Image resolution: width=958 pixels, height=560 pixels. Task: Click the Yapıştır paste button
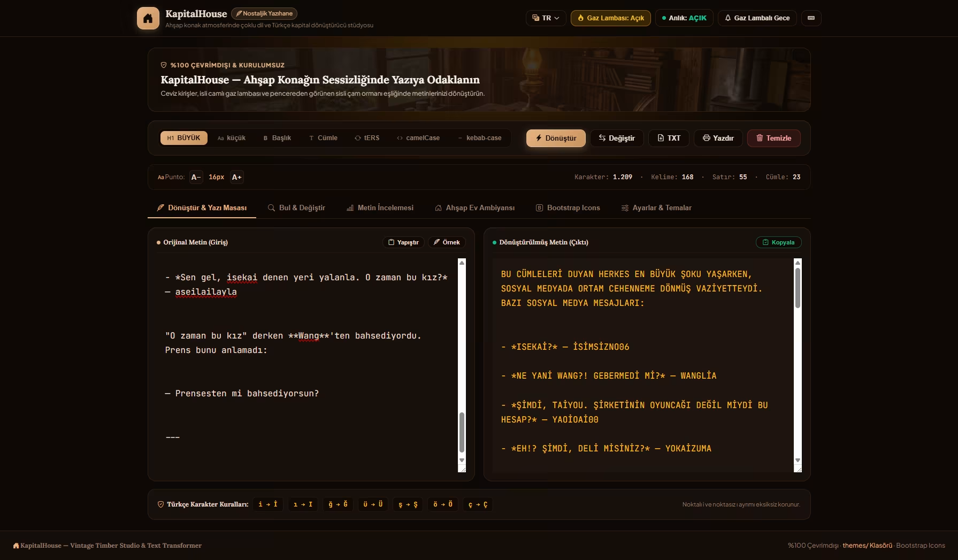(x=403, y=242)
